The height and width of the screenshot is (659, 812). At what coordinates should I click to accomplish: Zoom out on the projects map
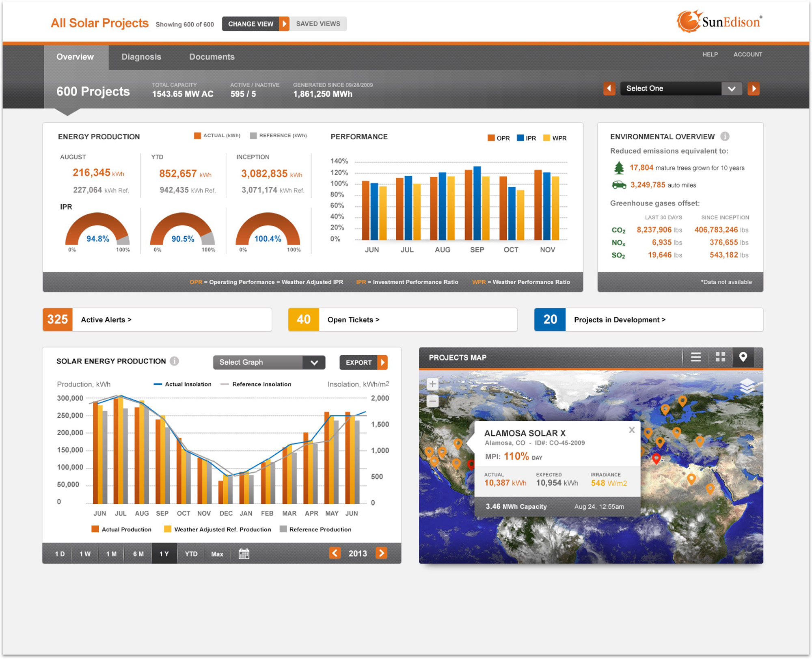[433, 401]
